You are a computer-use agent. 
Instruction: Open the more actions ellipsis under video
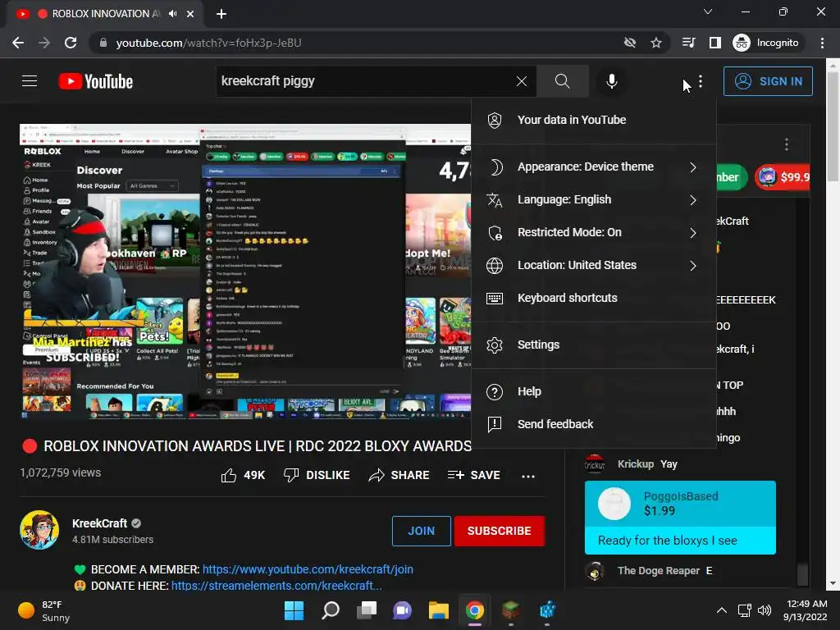pyautogui.click(x=528, y=476)
